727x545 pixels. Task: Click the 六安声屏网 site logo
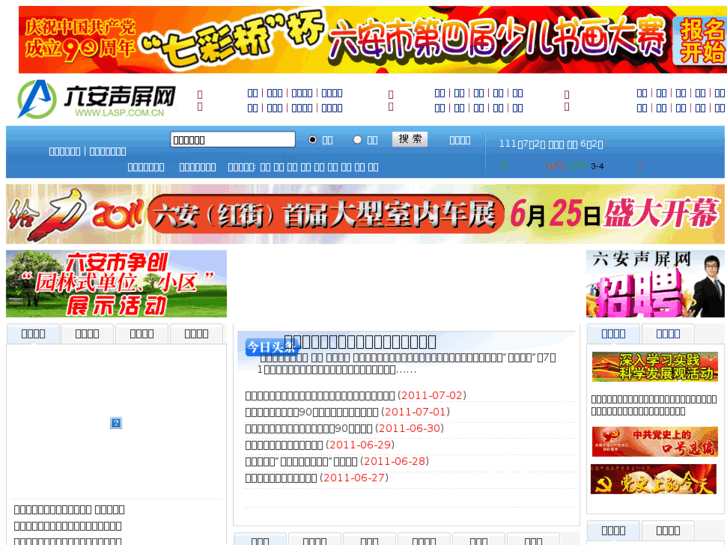point(97,99)
